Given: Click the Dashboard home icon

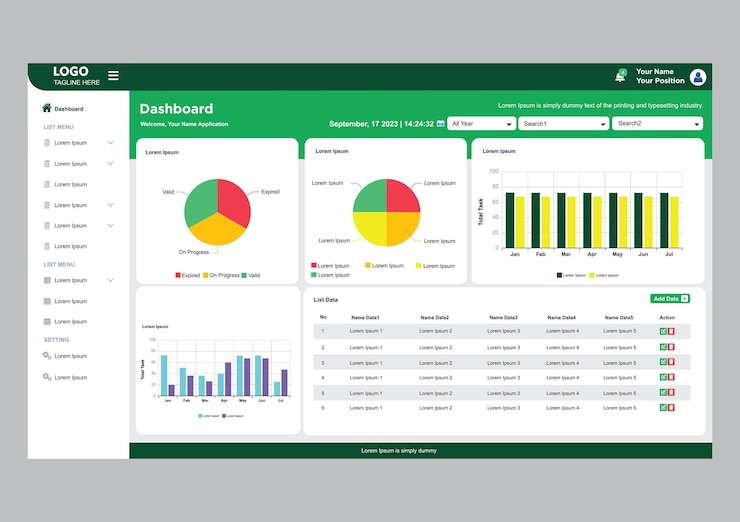Looking at the screenshot, I should [46, 108].
